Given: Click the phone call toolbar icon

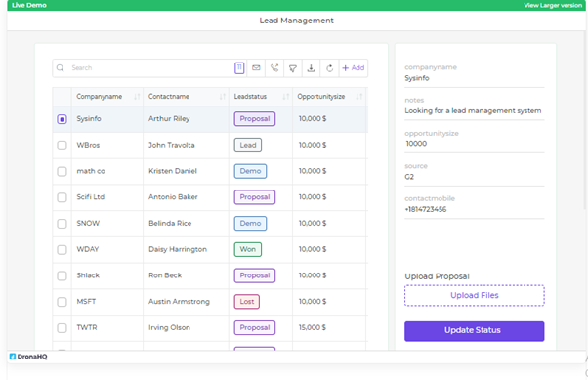Looking at the screenshot, I should pos(274,68).
